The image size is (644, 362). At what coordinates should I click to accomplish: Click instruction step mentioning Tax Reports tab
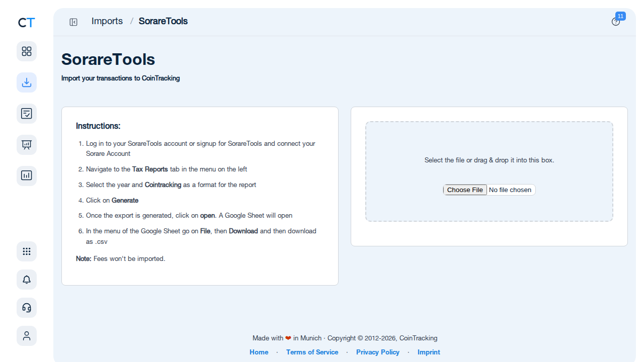click(167, 169)
